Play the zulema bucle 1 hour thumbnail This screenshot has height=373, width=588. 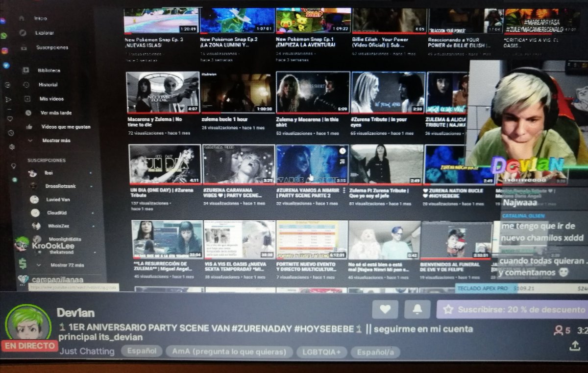(238, 93)
